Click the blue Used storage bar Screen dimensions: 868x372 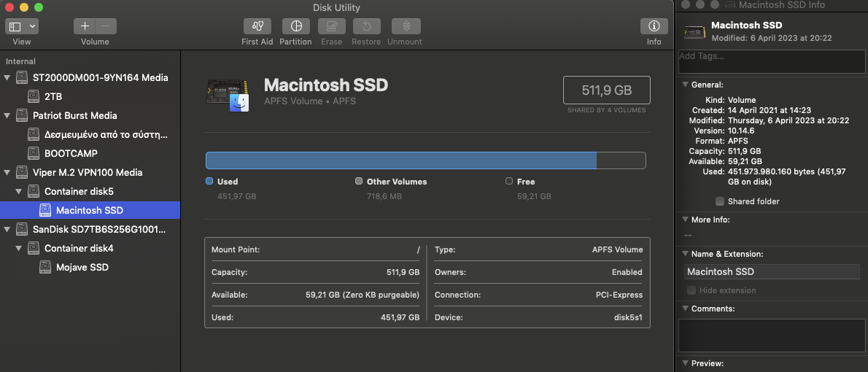400,160
